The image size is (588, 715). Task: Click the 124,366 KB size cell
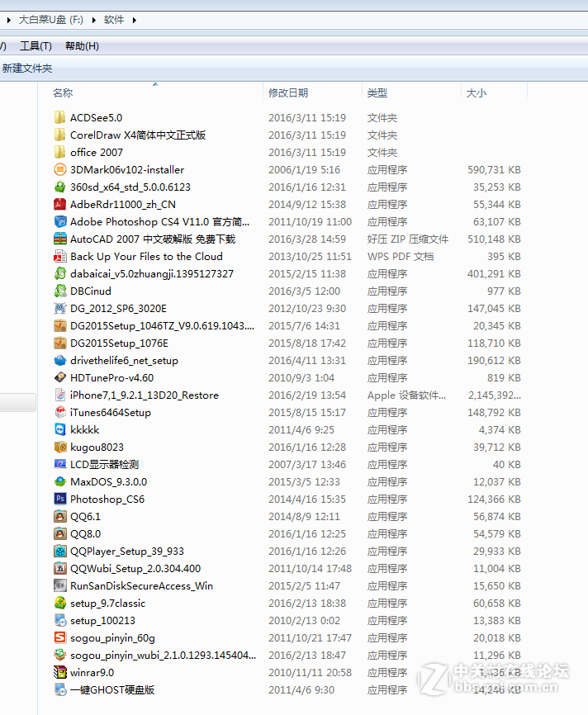[494, 500]
